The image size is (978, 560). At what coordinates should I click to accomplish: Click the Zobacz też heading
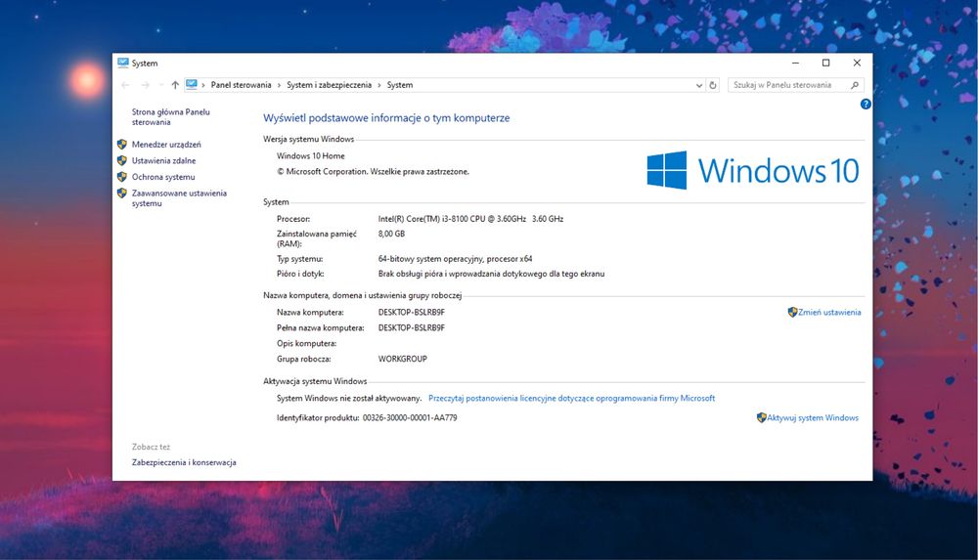pos(151,447)
